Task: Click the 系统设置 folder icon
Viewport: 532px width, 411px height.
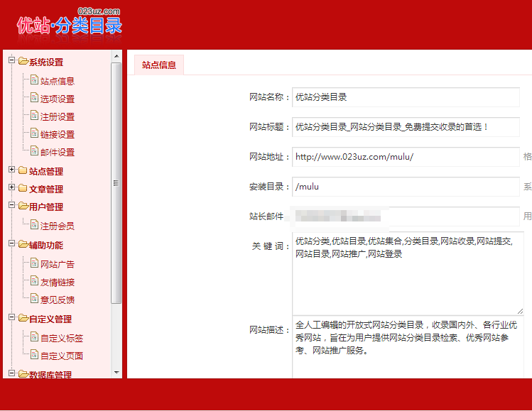Action: (23, 61)
